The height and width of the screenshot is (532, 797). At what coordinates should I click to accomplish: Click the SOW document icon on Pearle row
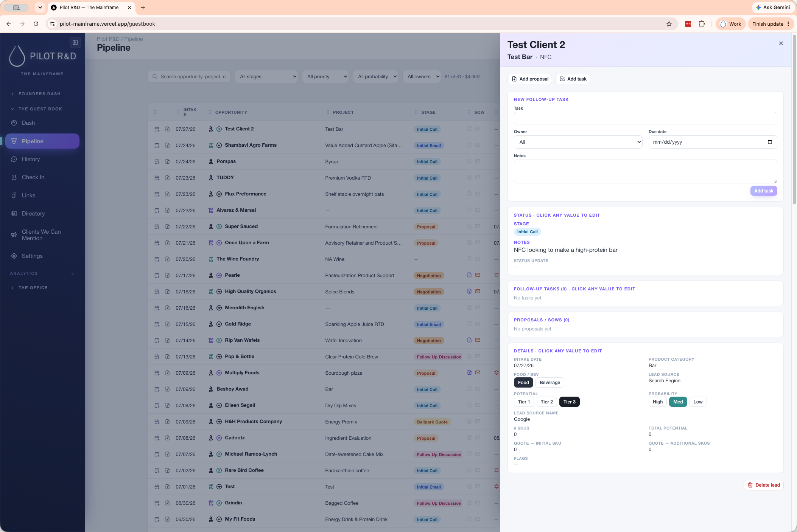pyautogui.click(x=469, y=275)
